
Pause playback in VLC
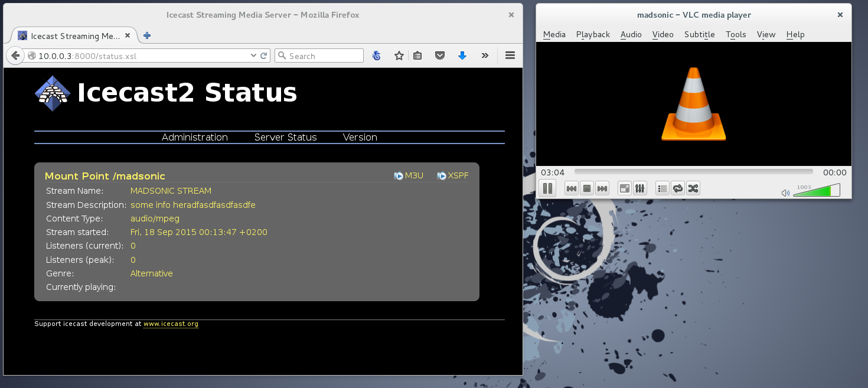pyautogui.click(x=547, y=188)
